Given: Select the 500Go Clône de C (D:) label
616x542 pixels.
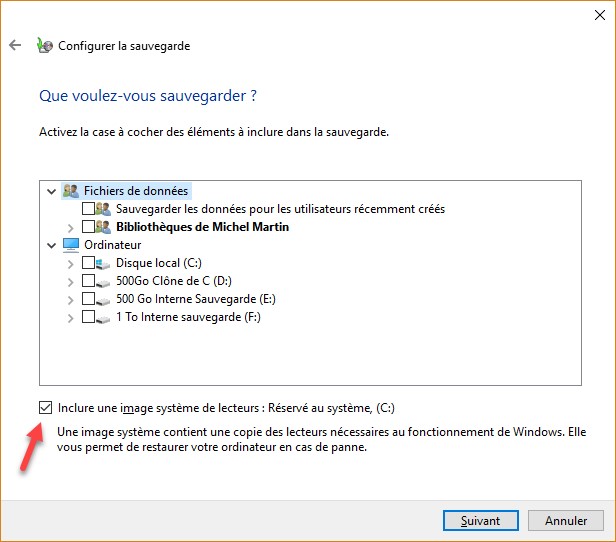Looking at the screenshot, I should [x=174, y=281].
